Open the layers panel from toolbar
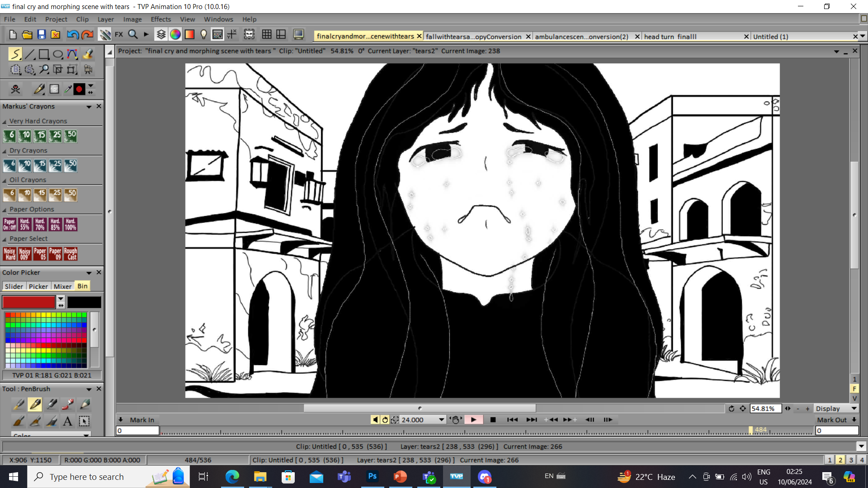Image resolution: width=868 pixels, height=488 pixels. pyautogui.click(x=161, y=34)
